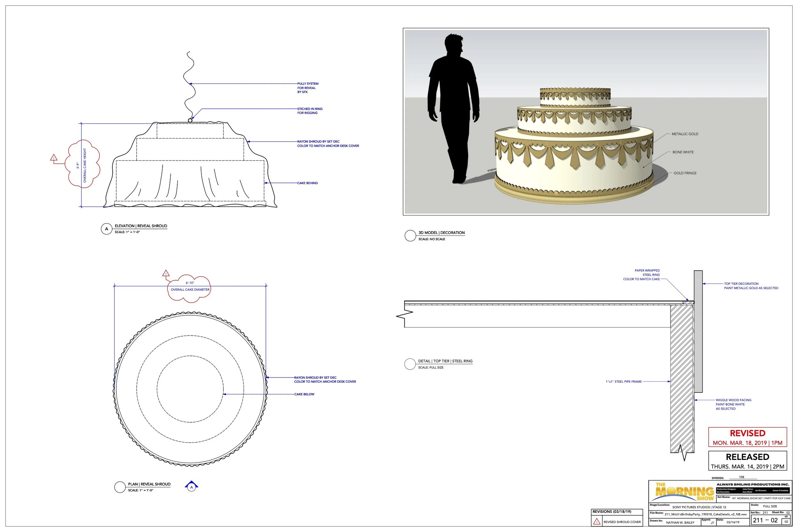Image resolution: width=798 pixels, height=532 pixels.
Task: Select the black RELEASED date stamp
Action: [x=748, y=461]
